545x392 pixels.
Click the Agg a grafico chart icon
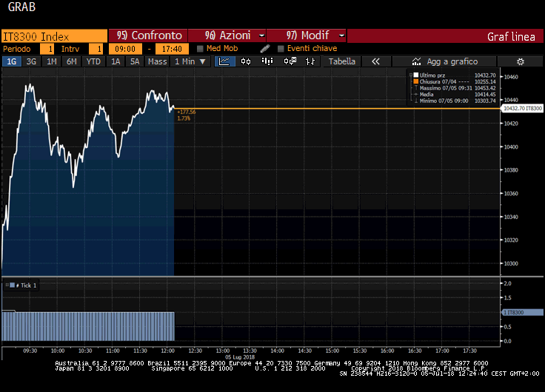click(416, 61)
